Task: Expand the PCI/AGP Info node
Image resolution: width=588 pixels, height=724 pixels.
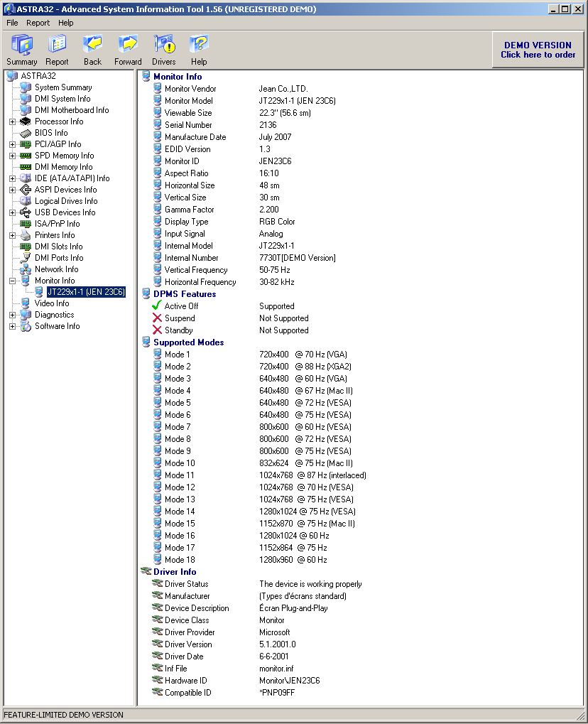Action: [13, 144]
